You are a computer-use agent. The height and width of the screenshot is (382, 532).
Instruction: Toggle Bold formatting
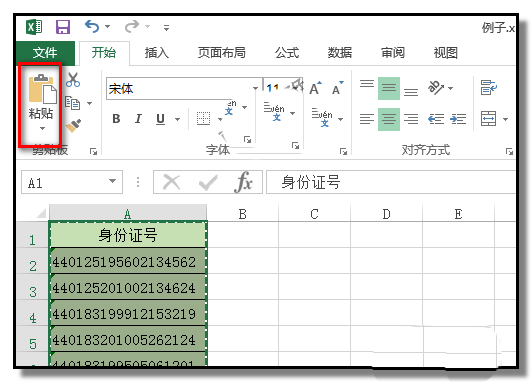[116, 119]
